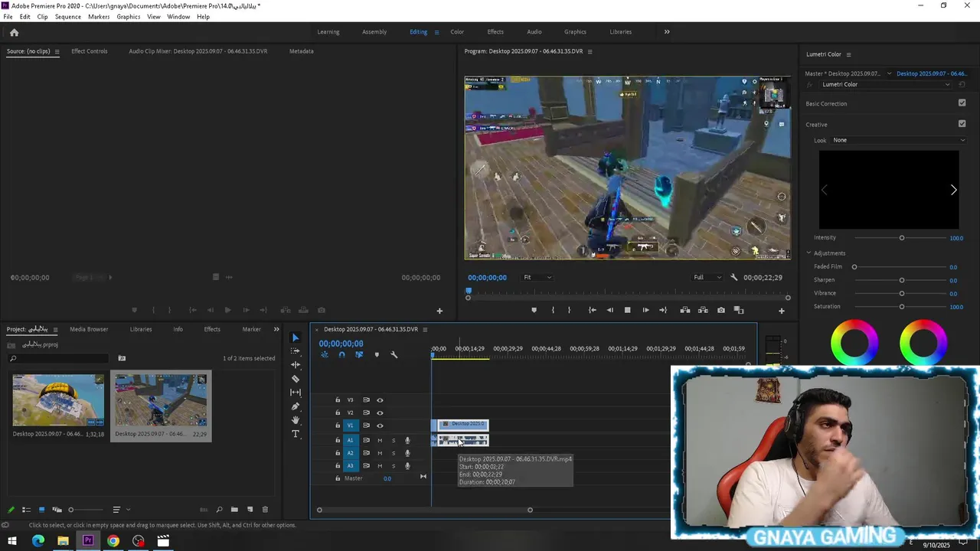Export frame with the camera icon
This screenshot has width=980, height=551.
721,310
